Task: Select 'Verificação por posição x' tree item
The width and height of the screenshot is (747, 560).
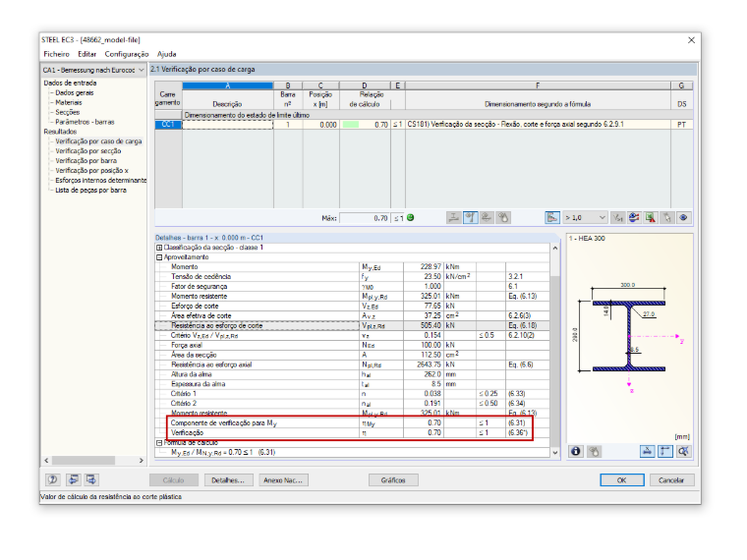Action: click(x=92, y=171)
